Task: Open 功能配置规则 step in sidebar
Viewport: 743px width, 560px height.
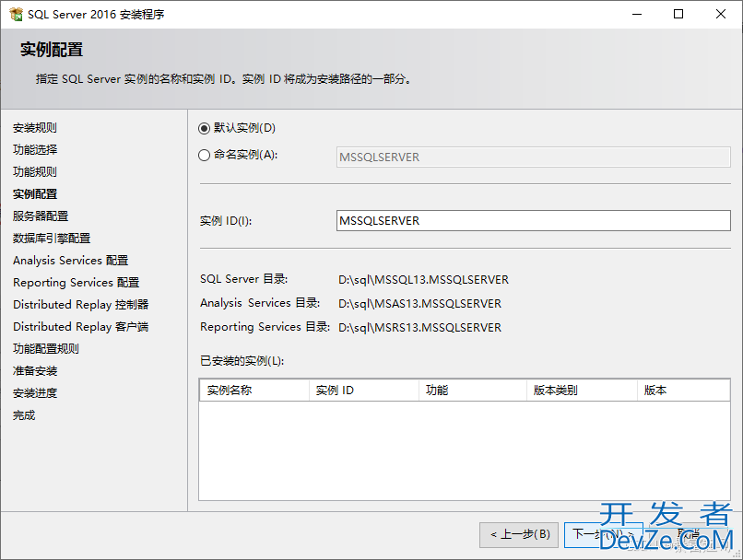Action: [46, 349]
